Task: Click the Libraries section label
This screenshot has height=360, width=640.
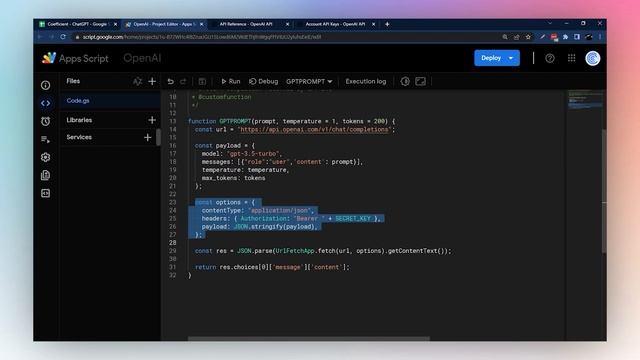Action: click(79, 120)
